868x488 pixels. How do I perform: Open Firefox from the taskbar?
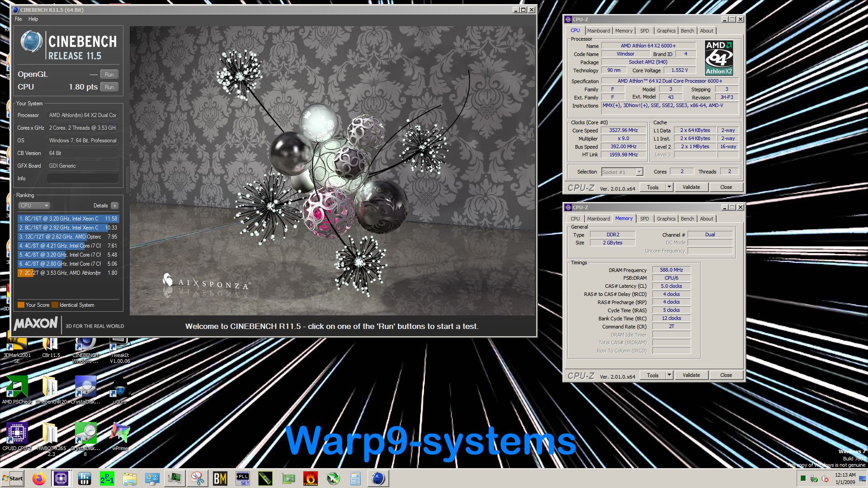point(39,479)
